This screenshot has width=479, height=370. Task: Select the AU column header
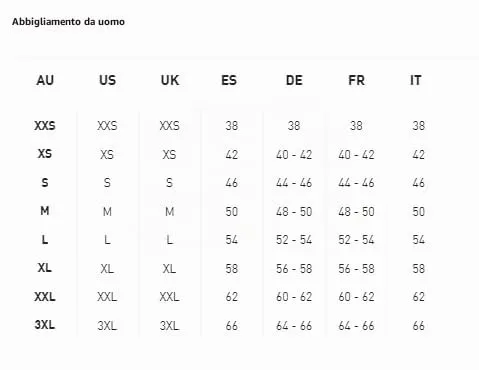click(45, 80)
